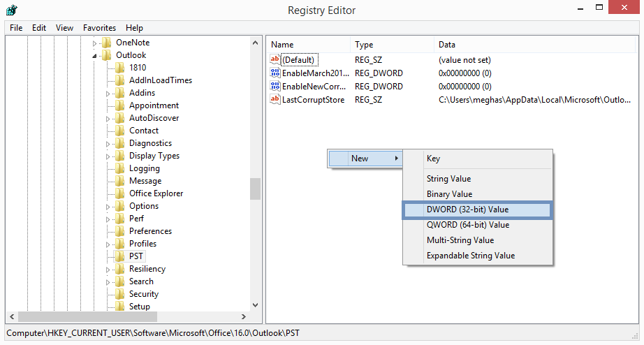Click the Diagnostics folder icon
This screenshot has width=644, height=345.
tap(119, 143)
